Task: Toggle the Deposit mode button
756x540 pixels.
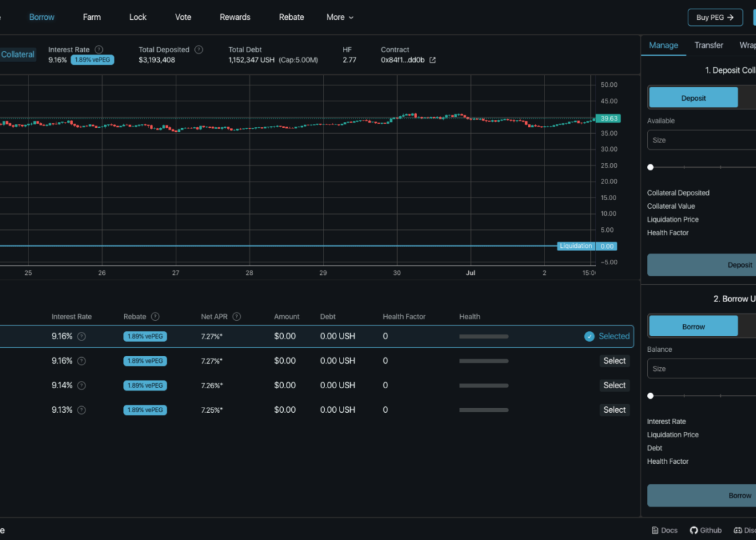Action: point(693,98)
